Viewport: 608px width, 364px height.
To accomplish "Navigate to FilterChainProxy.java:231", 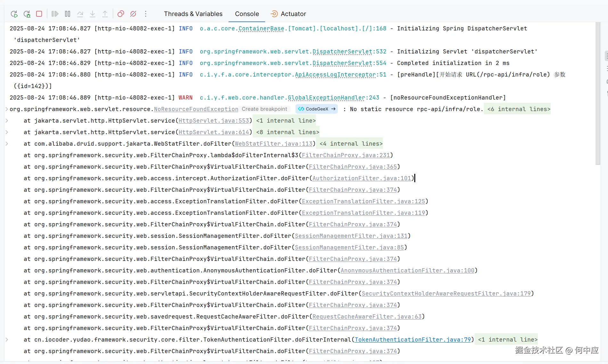I will (346, 155).
